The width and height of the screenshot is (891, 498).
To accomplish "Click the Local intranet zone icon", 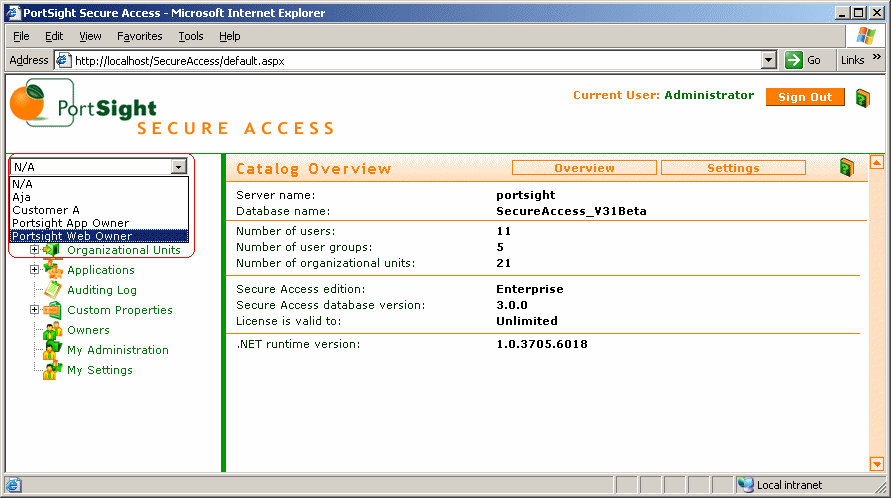I will 745,485.
